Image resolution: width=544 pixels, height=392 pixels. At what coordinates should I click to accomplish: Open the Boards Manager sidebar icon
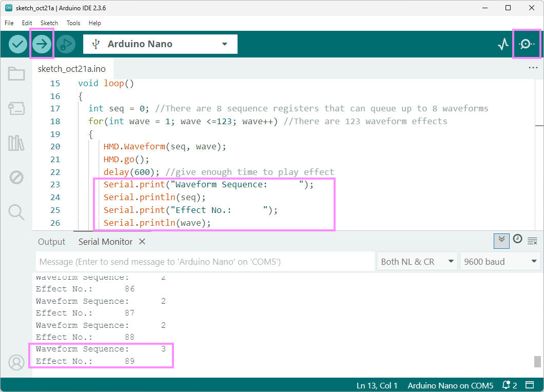[x=16, y=108]
